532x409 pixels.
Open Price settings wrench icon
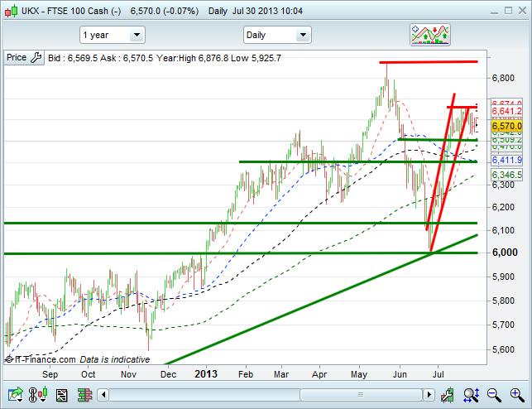point(36,58)
